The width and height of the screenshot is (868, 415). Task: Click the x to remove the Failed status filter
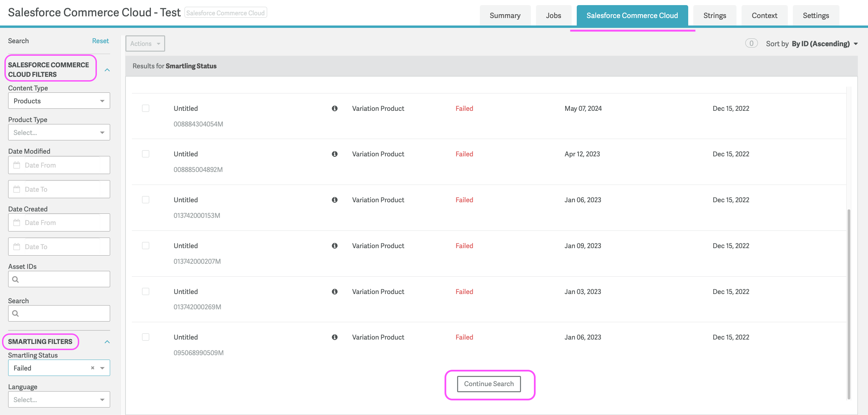coord(92,368)
